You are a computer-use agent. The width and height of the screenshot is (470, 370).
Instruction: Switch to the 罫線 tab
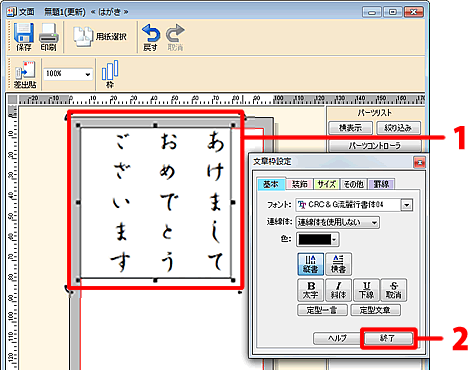click(x=381, y=184)
